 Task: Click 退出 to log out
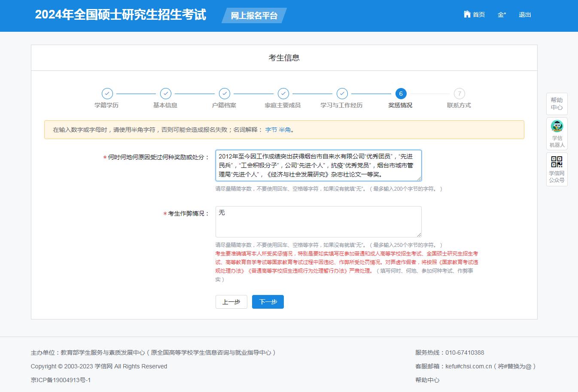coord(525,15)
